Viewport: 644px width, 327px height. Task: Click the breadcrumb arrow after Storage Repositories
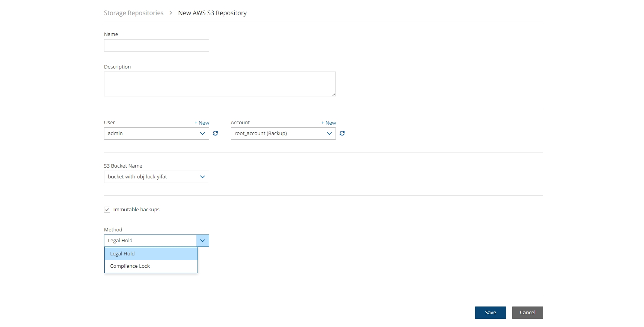(x=170, y=13)
